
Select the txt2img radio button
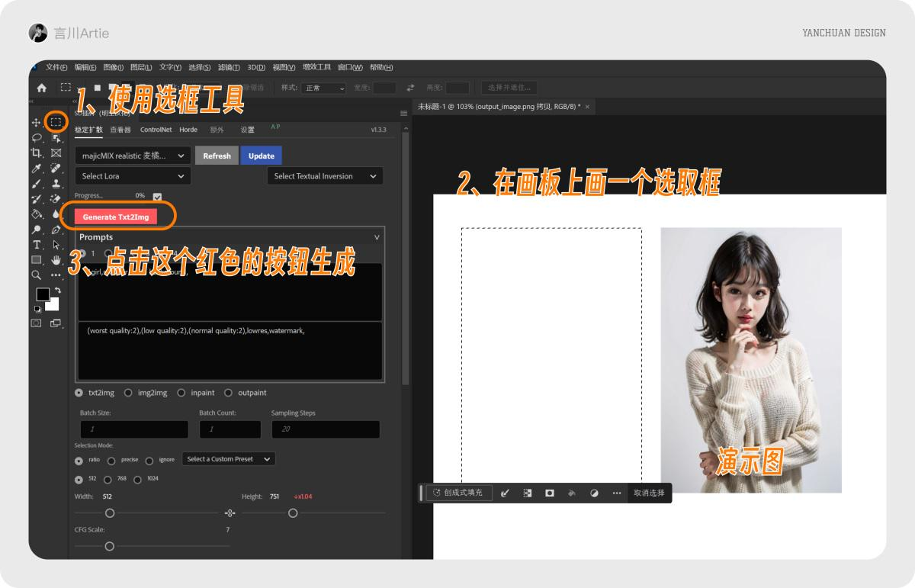click(x=79, y=393)
